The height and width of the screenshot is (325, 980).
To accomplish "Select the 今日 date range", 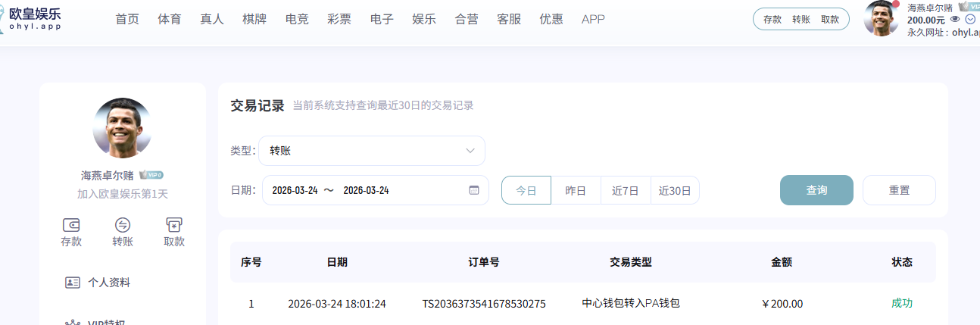I will 526,190.
